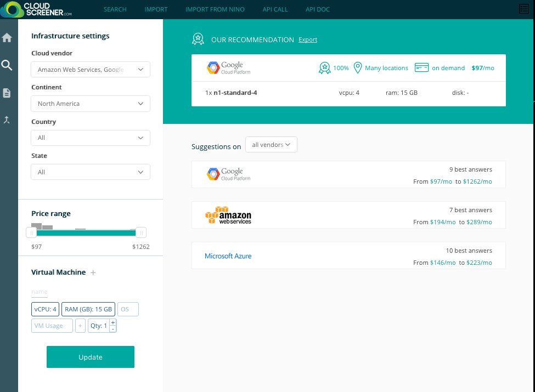Grab the minimum price slider handle

pos(31,233)
